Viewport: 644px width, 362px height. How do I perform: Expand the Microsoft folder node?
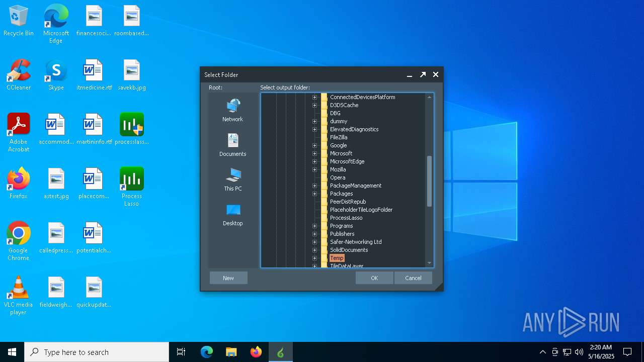314,153
